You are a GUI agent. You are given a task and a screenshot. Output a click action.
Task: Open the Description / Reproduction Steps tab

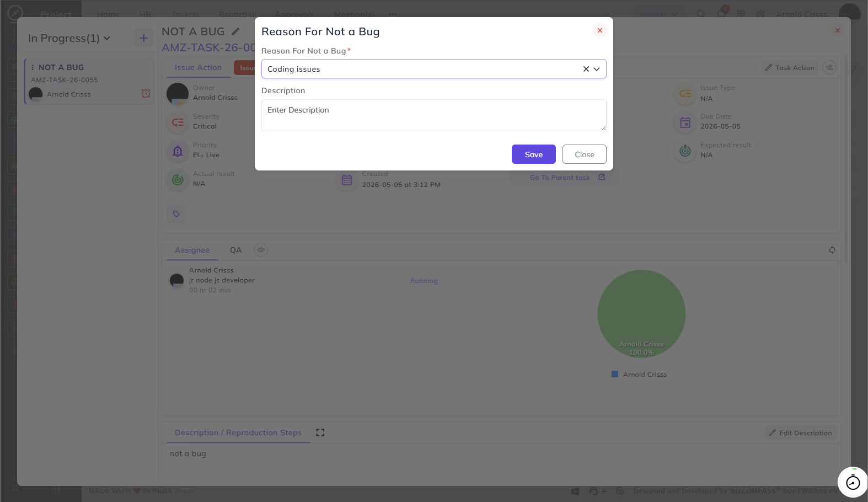(x=238, y=432)
